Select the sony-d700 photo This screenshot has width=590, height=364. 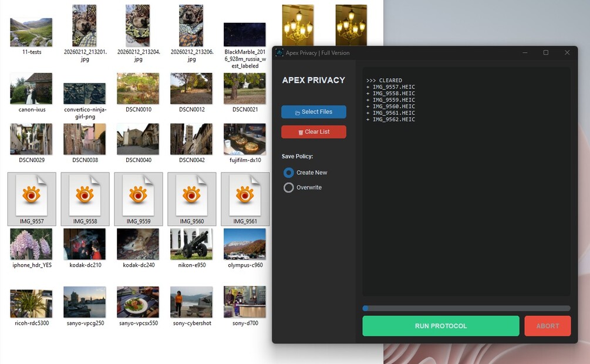[x=245, y=302]
